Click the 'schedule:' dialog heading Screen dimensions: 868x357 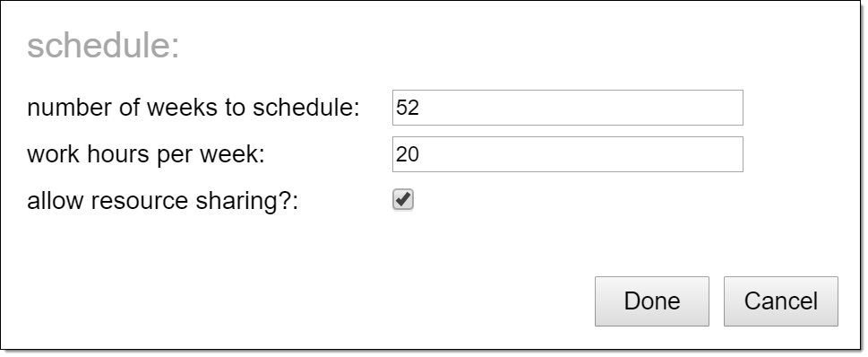coord(104,46)
